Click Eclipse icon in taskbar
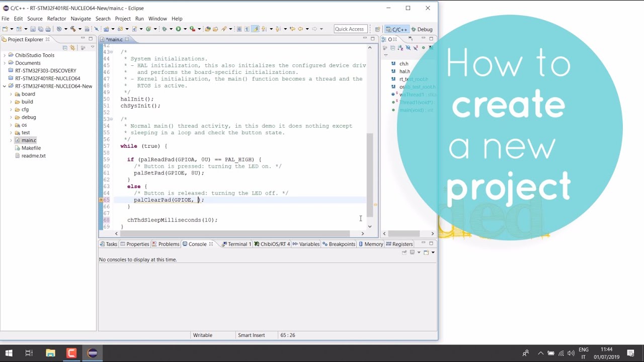 click(93, 353)
